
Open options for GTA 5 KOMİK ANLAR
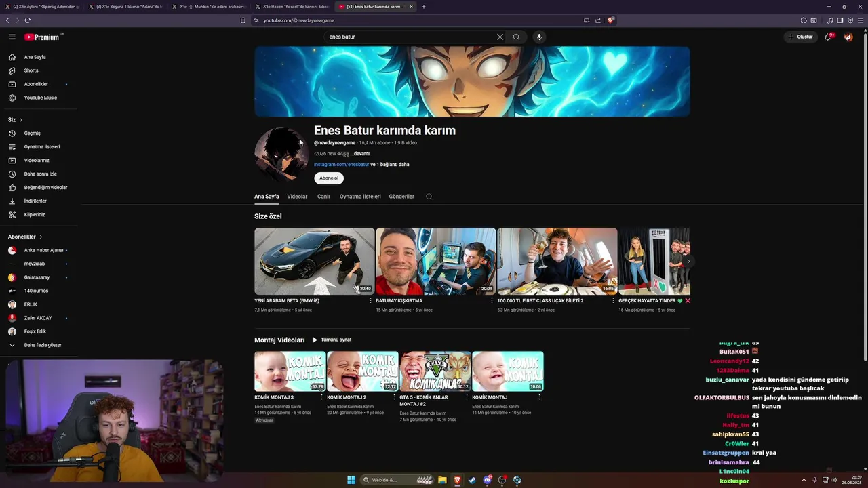pos(467,397)
